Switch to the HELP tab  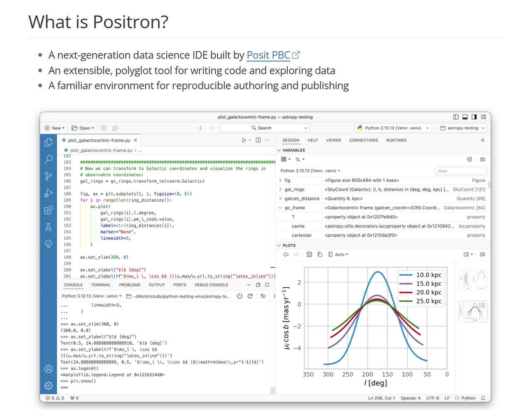click(313, 140)
